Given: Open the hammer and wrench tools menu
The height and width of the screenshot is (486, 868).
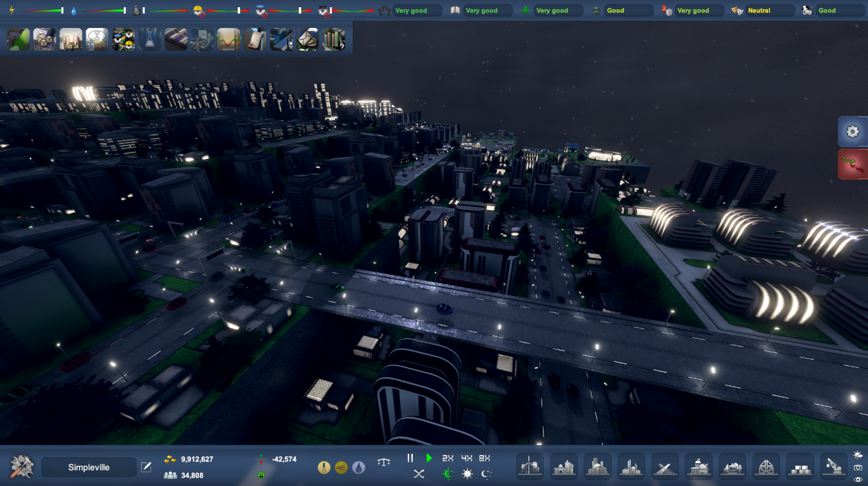Looking at the screenshot, I should pos(22,467).
